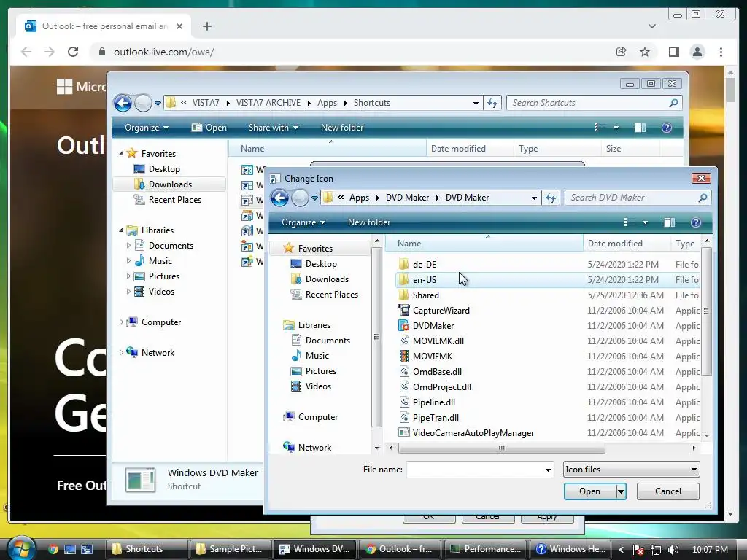Click the volume speaker icon in system tray
The width and height of the screenshot is (747, 560).
[673, 549]
